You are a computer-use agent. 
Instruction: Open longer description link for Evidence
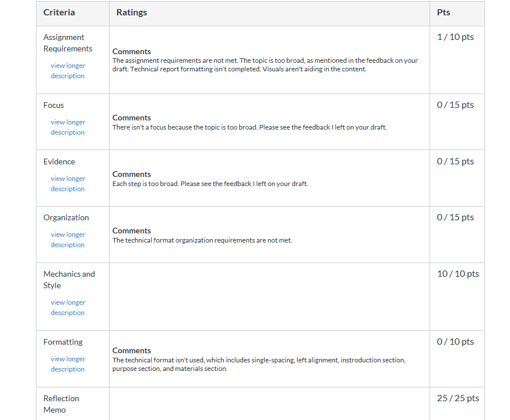[68, 184]
